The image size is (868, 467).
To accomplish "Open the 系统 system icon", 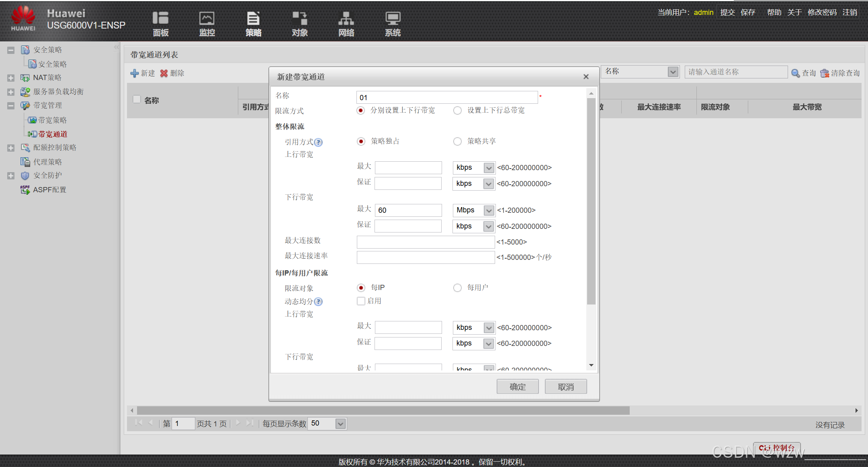I will point(393,19).
